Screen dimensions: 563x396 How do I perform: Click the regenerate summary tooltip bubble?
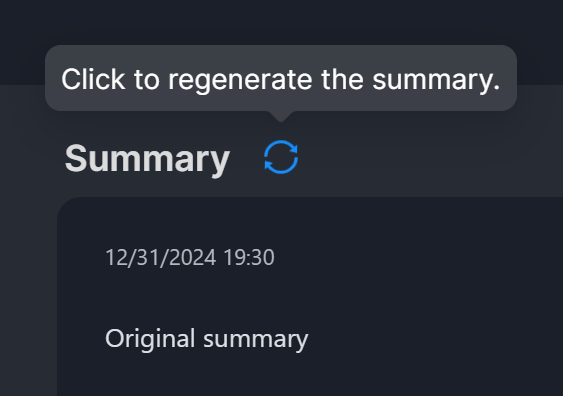click(281, 78)
